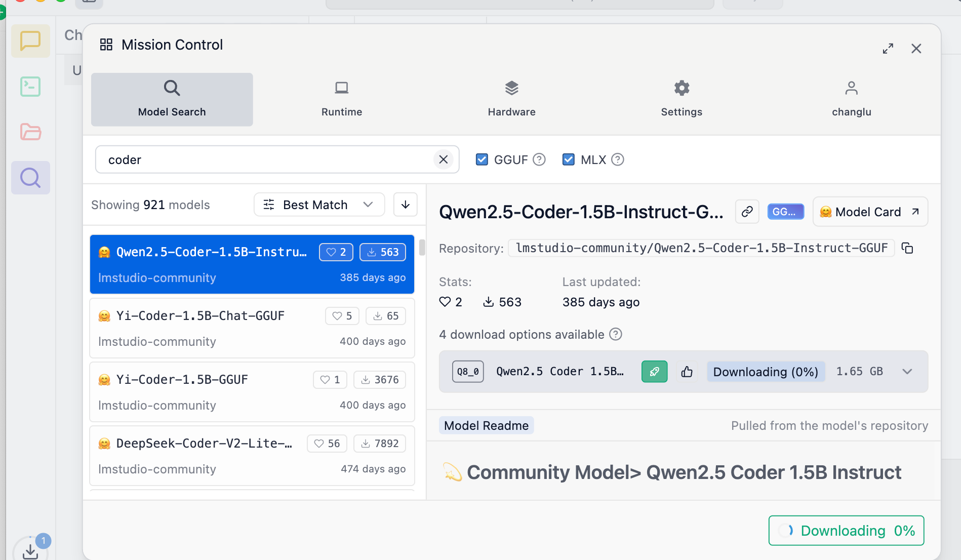Viewport: 961px width, 560px height.
Task: Open the Chat sidebar icon
Action: click(30, 41)
